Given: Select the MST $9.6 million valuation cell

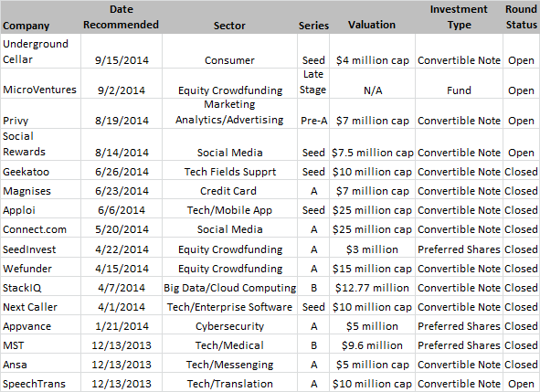Looking at the screenshot, I should pos(372,345).
